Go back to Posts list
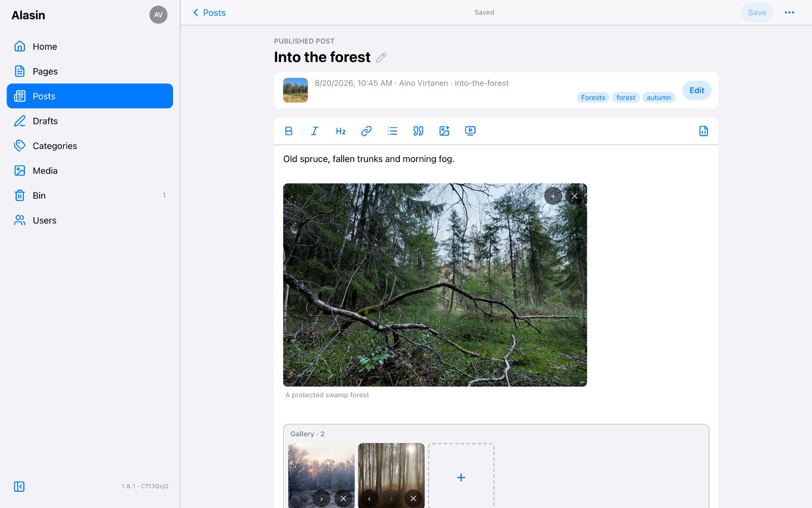This screenshot has width=812, height=508. (x=209, y=13)
